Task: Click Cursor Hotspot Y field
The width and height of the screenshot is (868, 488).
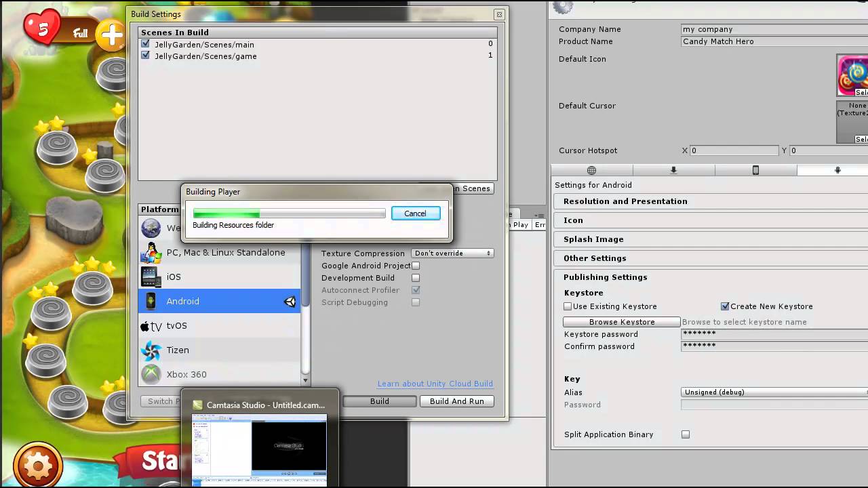Action: (x=829, y=150)
